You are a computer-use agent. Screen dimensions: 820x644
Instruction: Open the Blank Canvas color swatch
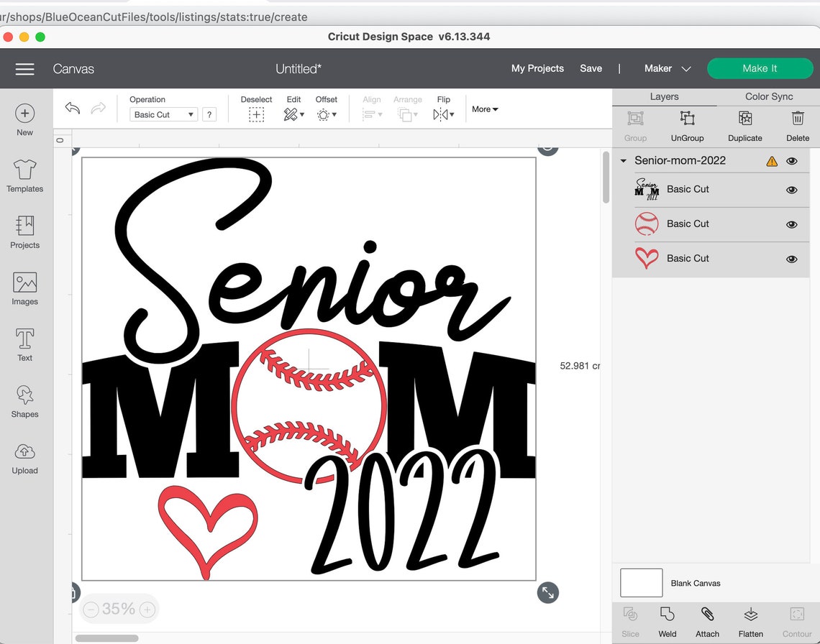[641, 583]
